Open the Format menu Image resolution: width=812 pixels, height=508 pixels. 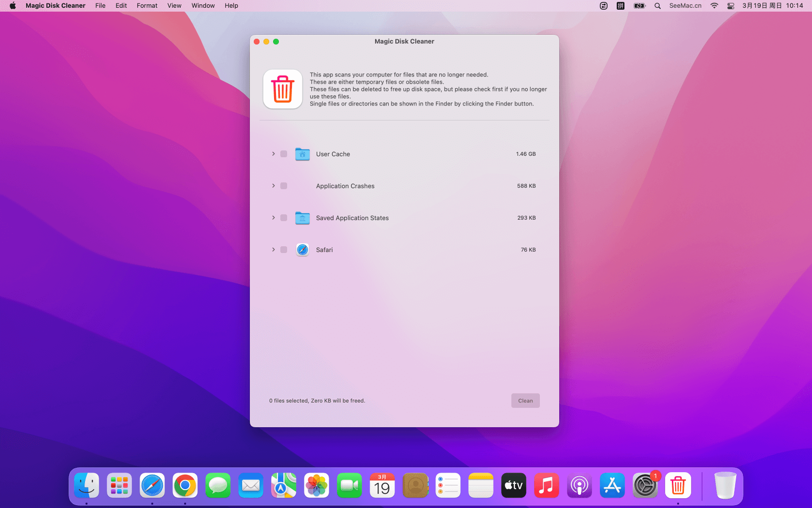[x=147, y=6]
